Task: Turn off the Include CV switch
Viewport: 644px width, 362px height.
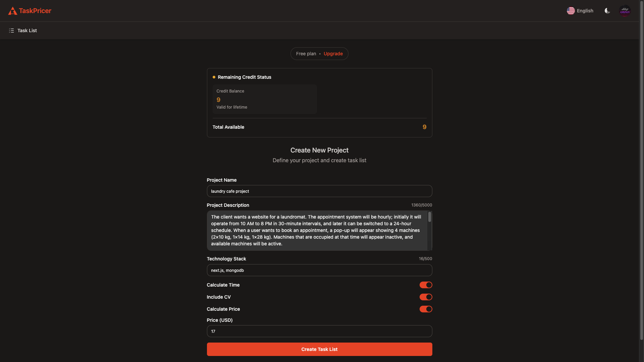Action: pos(425,297)
